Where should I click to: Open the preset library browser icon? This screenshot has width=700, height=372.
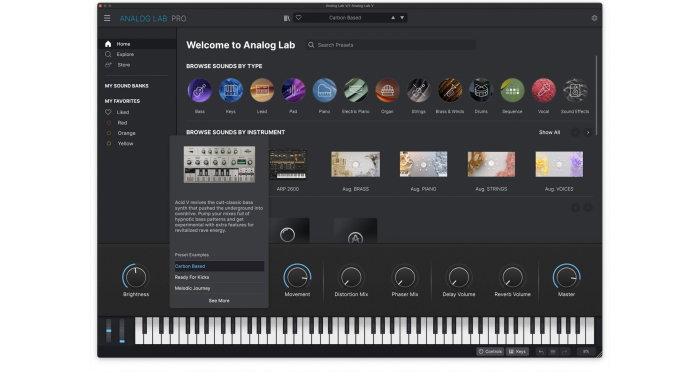pyautogui.click(x=287, y=18)
